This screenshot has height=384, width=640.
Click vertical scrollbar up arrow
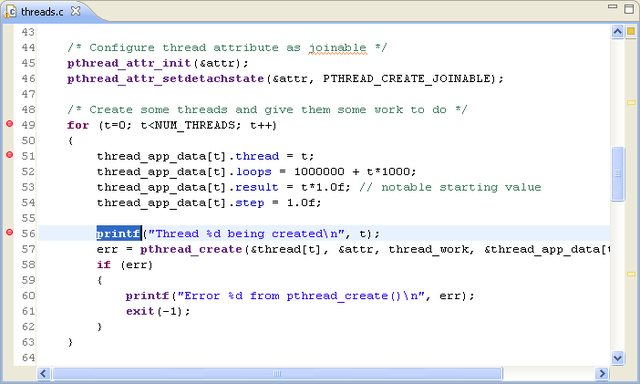[x=618, y=31]
